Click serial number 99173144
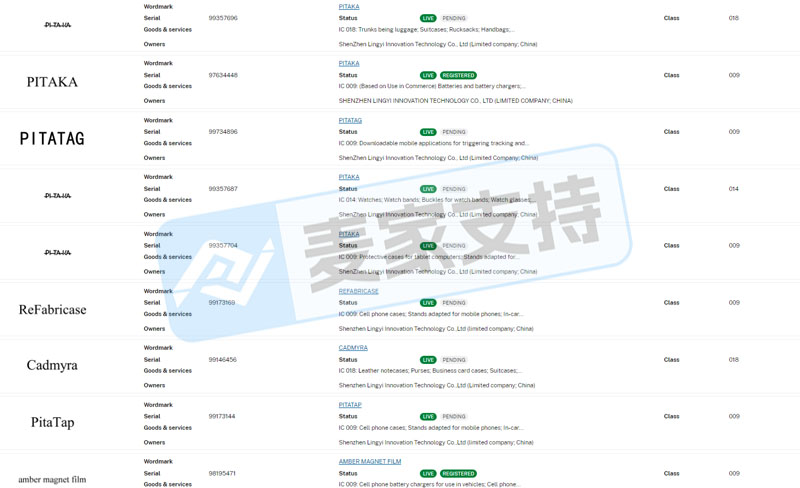The height and width of the screenshot is (488, 800). tap(222, 417)
